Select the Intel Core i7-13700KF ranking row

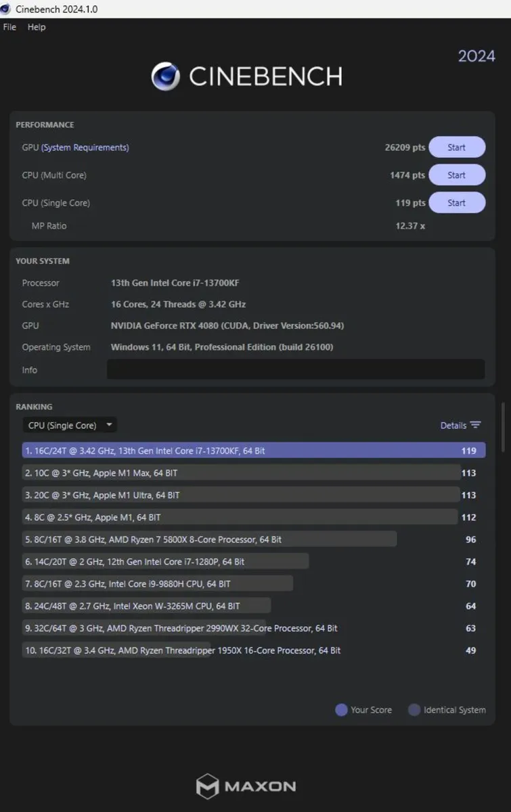coord(253,451)
